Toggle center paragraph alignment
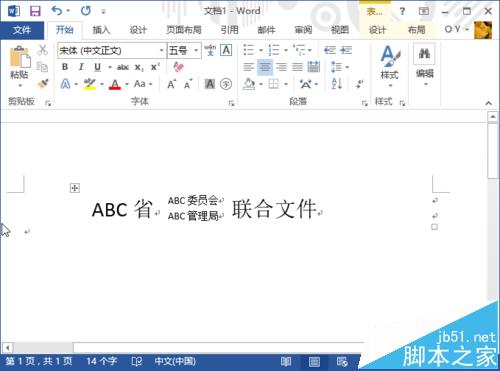Viewport: 500px width, 371px height. click(265, 67)
